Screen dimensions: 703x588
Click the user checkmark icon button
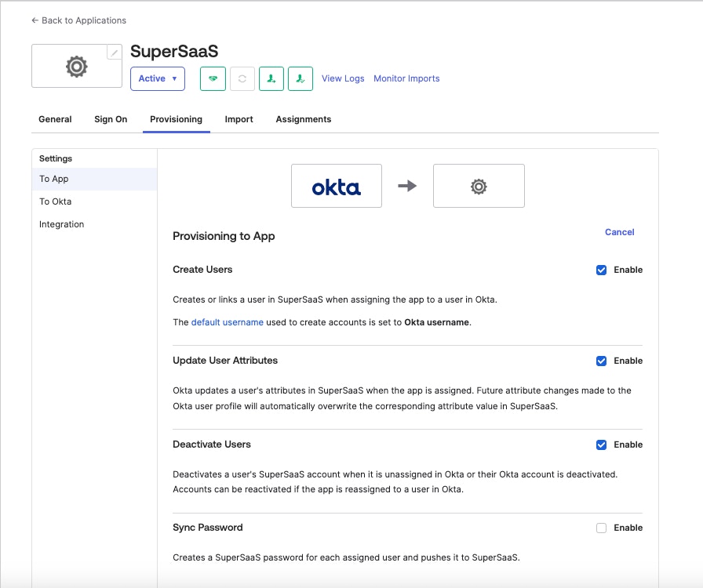click(x=301, y=78)
